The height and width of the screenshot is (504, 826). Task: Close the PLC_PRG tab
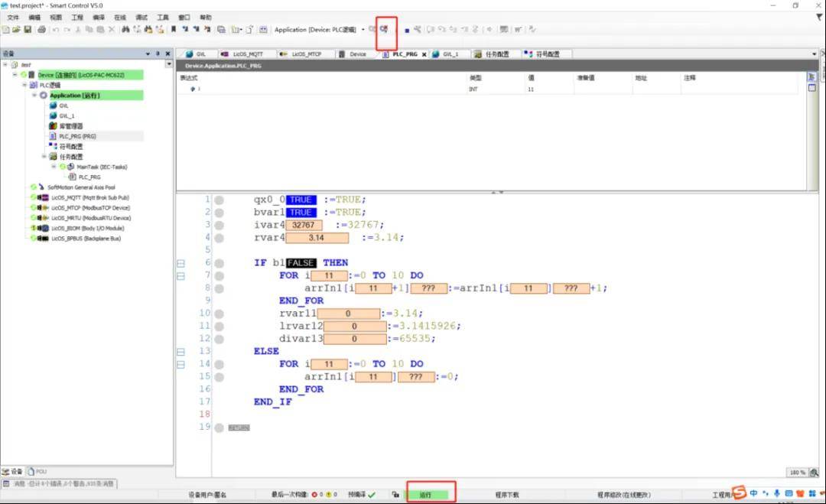coord(424,54)
